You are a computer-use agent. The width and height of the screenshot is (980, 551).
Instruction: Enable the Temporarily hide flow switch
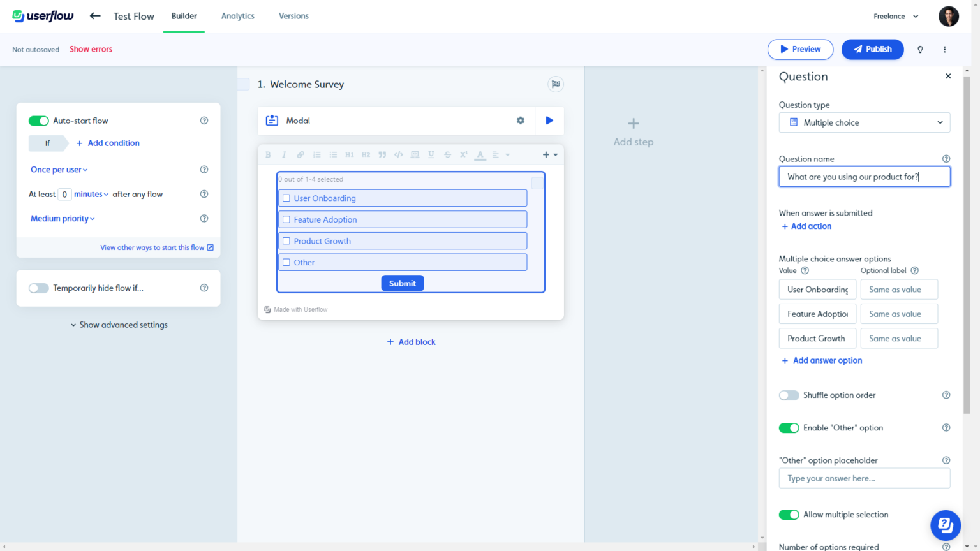pyautogui.click(x=38, y=288)
